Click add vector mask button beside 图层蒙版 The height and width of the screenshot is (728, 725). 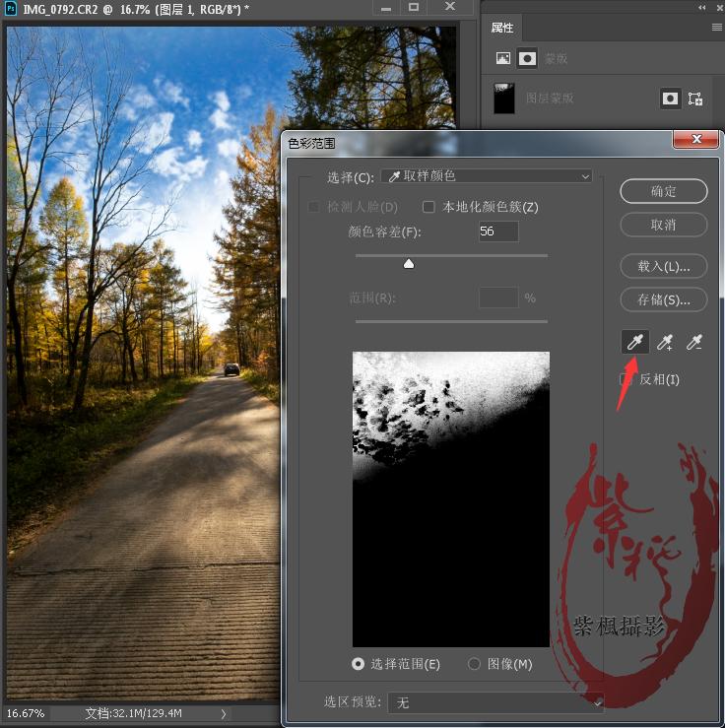coord(694,99)
